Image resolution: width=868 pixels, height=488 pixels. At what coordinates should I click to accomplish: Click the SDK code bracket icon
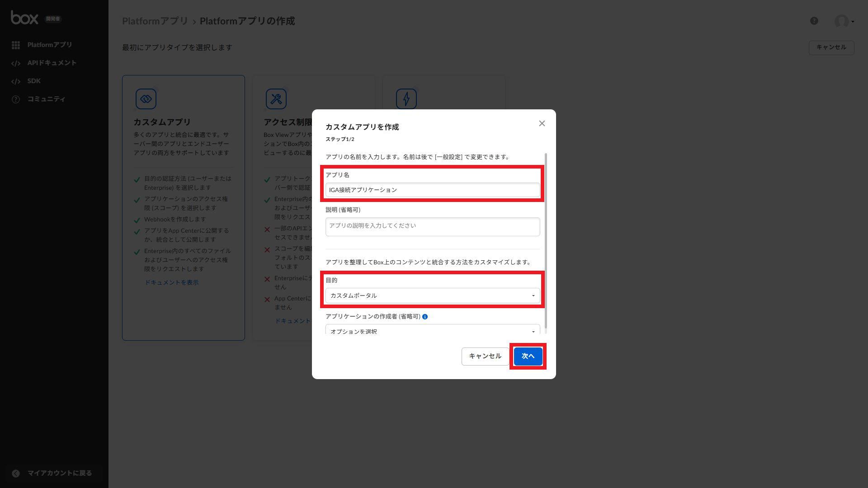pyautogui.click(x=16, y=81)
